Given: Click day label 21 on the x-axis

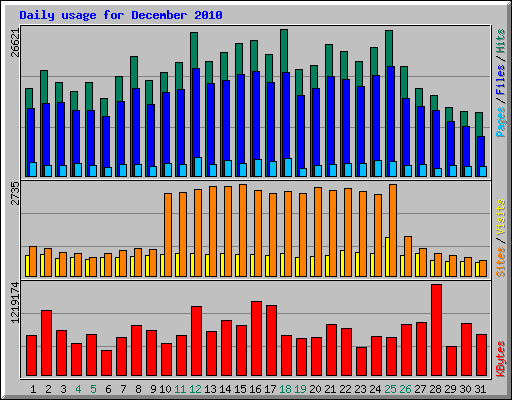Looking at the screenshot, I should [x=330, y=389].
